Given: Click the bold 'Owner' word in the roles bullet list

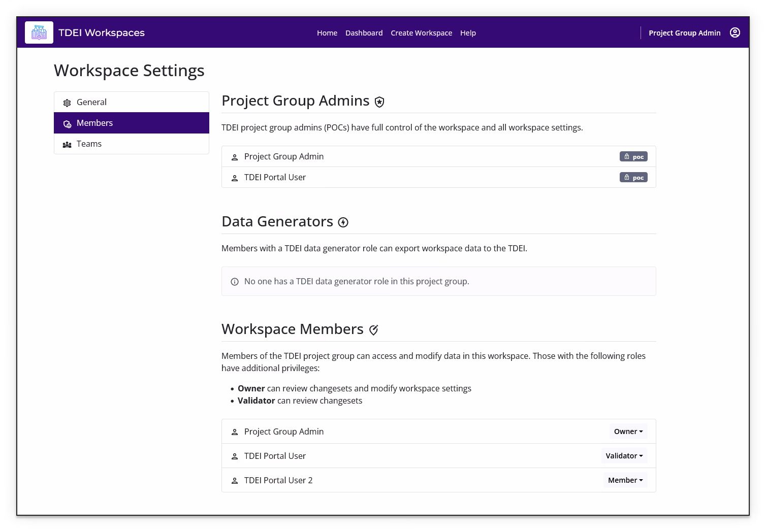Looking at the screenshot, I should [x=251, y=388].
